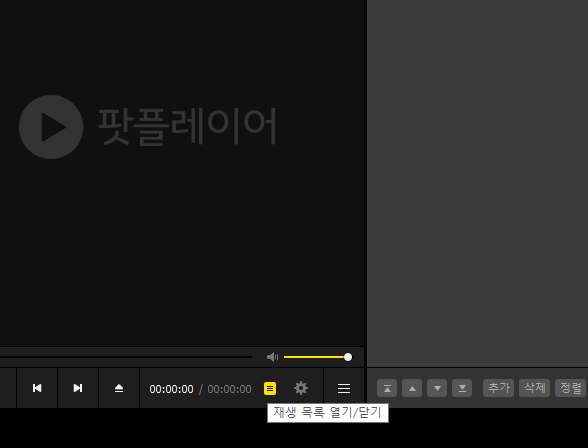588x448 pixels.
Task: Click the current time 00:00:00 display
Action: [171, 389]
